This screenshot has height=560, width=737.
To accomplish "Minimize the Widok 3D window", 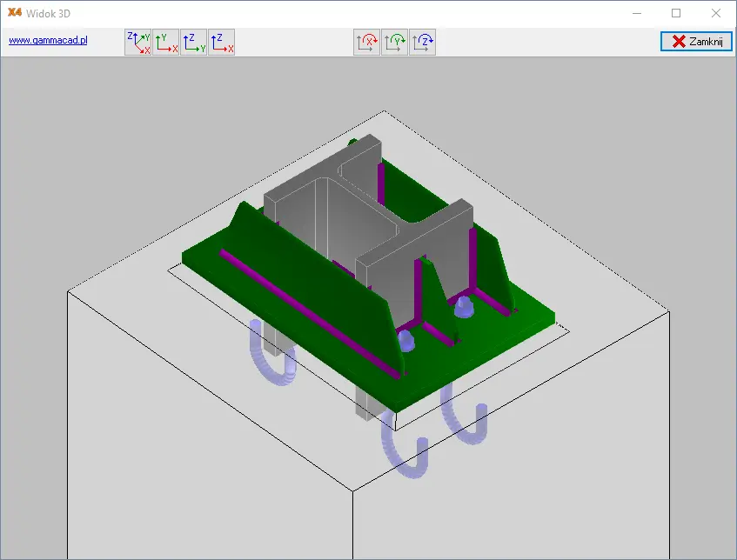I will (636, 13).
